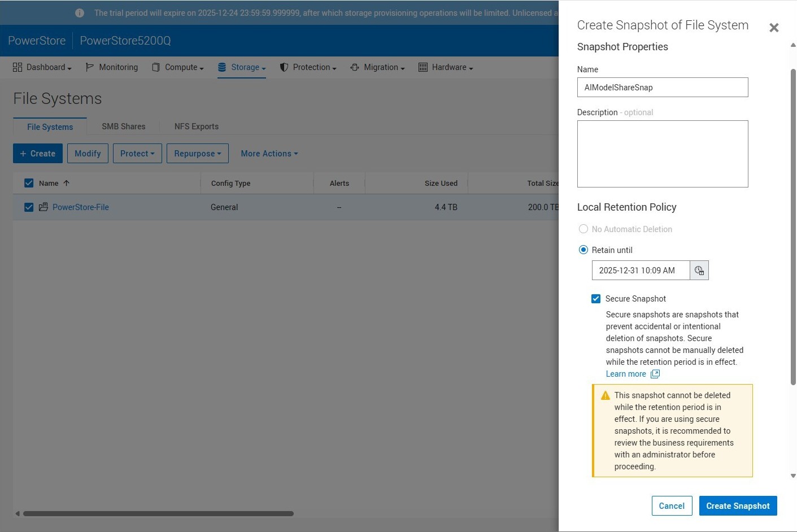797x532 pixels.
Task: Open the Learn more link
Action: tap(626, 374)
